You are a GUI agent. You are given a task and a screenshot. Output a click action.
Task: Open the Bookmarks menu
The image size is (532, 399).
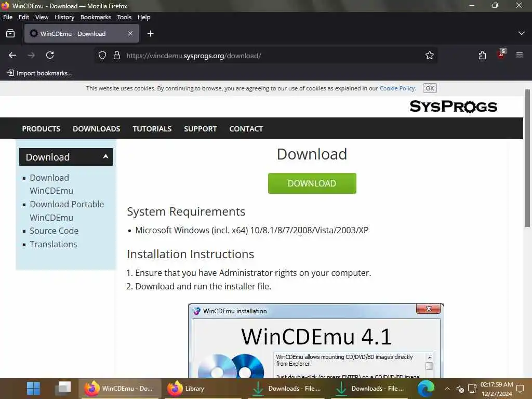point(96,17)
